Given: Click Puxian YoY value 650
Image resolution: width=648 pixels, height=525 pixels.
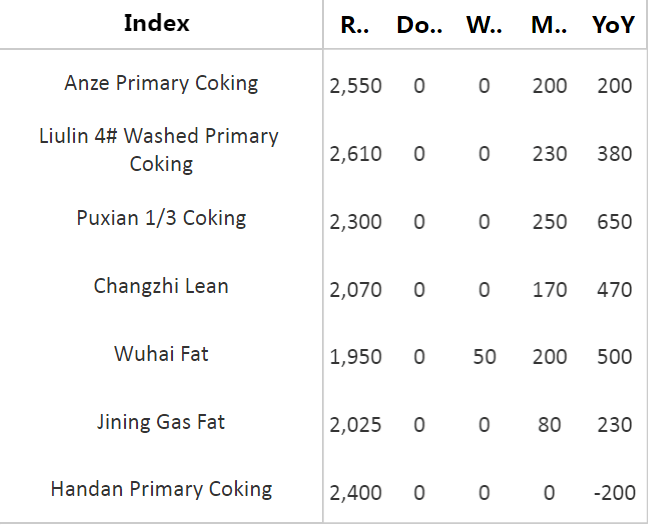Looking at the screenshot, I should (x=615, y=222).
